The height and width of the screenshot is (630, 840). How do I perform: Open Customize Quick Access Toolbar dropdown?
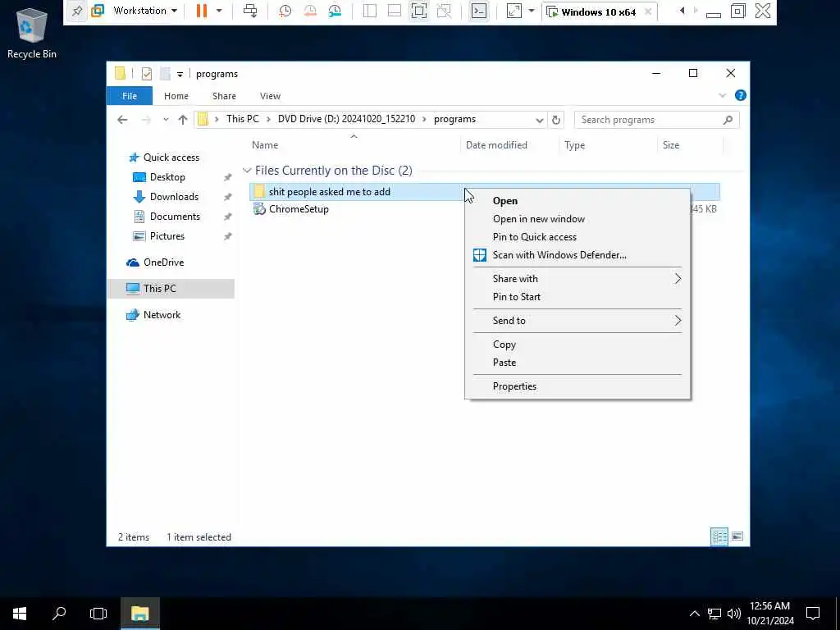(x=180, y=74)
